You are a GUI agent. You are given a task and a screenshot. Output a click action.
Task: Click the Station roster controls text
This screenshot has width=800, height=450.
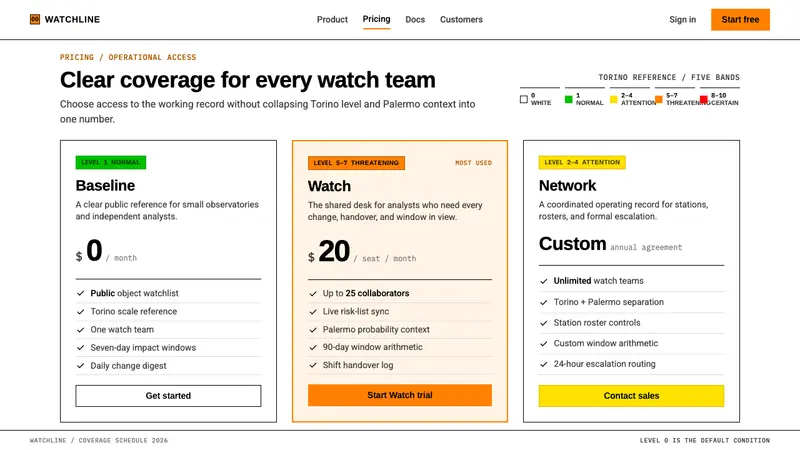pos(597,323)
